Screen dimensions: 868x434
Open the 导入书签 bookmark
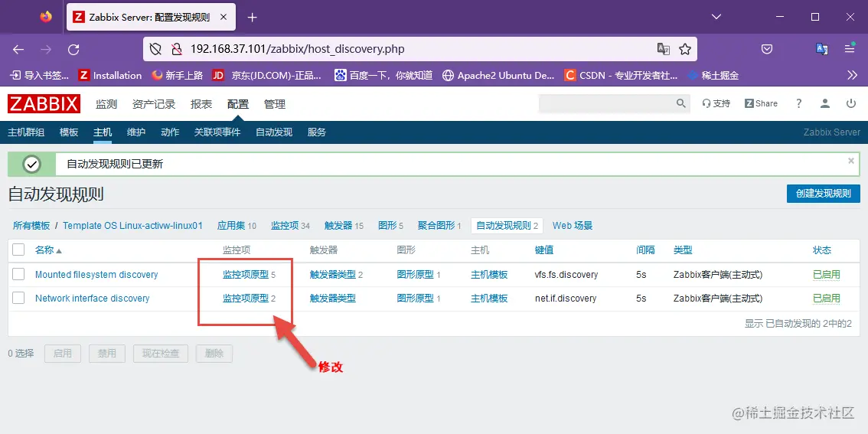[40, 75]
